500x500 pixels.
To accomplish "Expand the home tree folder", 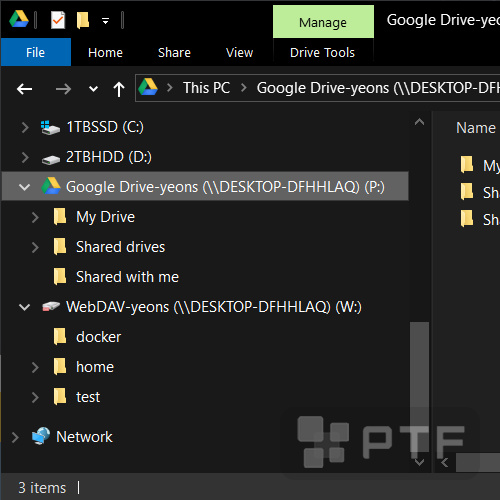I will [x=35, y=367].
